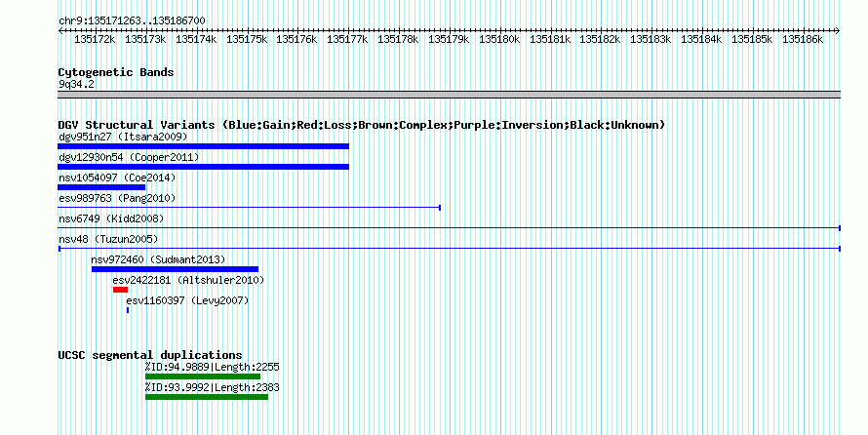Click the 135177k ruler tick label

(347, 39)
